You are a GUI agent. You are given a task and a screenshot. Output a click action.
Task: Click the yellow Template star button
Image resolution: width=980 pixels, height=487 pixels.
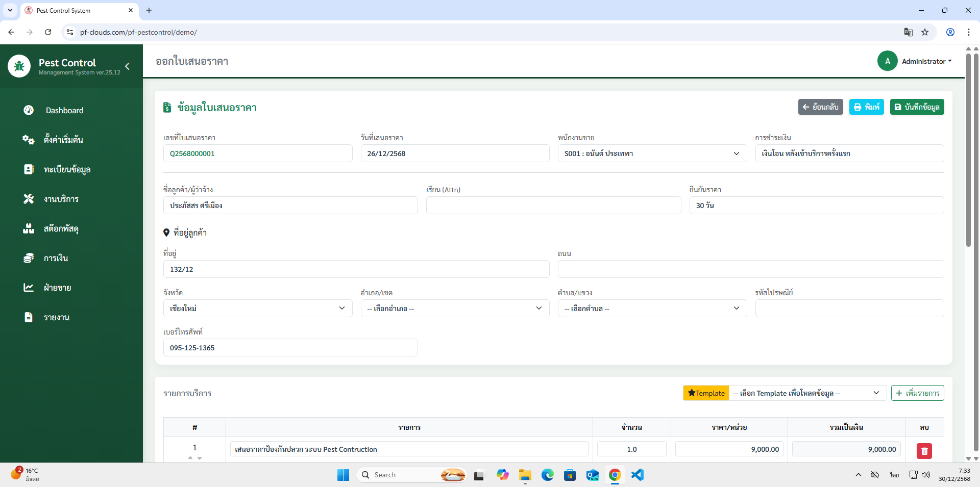click(x=706, y=393)
